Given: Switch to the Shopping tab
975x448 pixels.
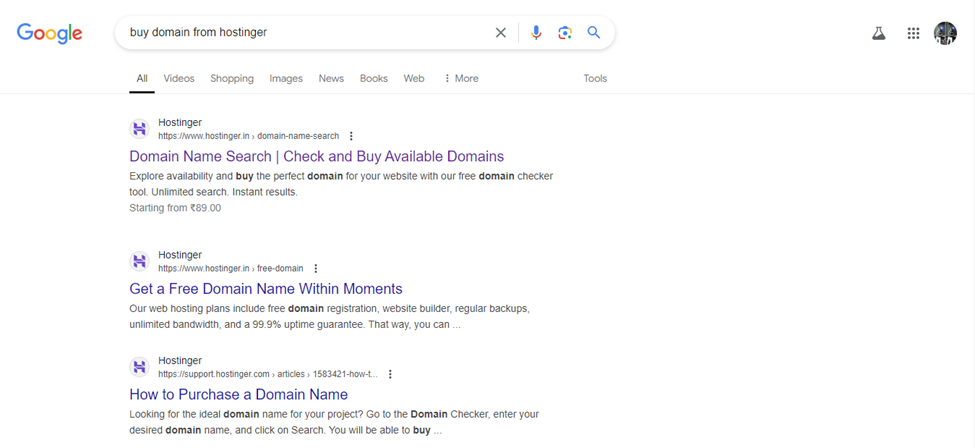Looking at the screenshot, I should click(232, 78).
